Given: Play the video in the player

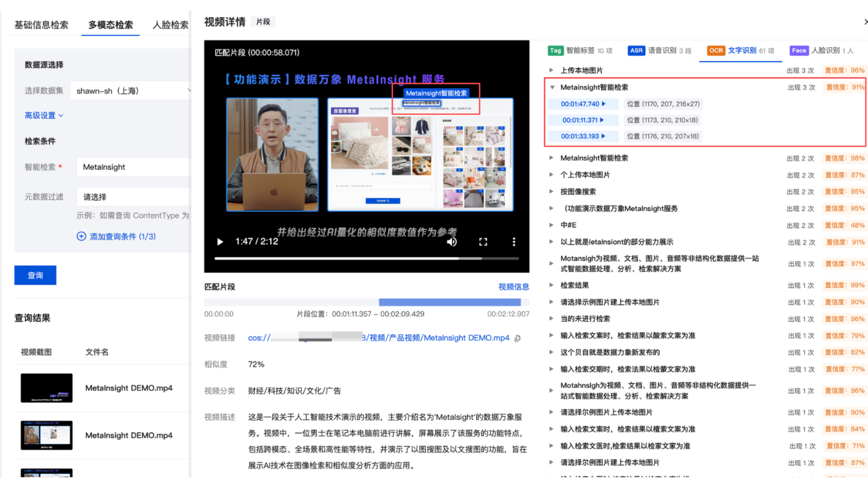Looking at the screenshot, I should [x=220, y=242].
